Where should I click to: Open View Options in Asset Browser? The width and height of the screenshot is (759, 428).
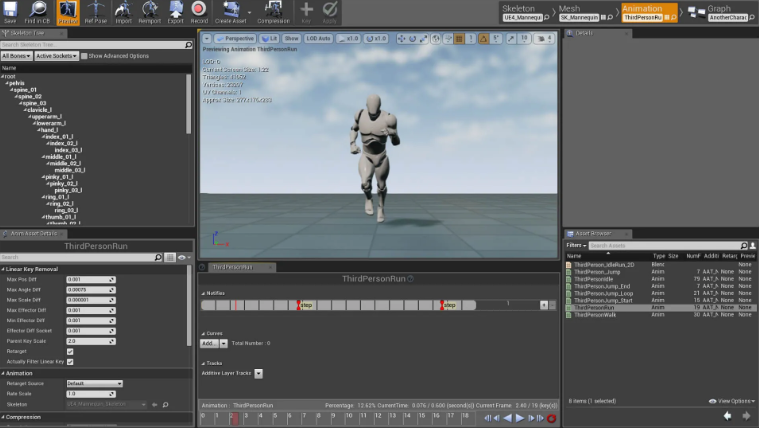click(732, 401)
